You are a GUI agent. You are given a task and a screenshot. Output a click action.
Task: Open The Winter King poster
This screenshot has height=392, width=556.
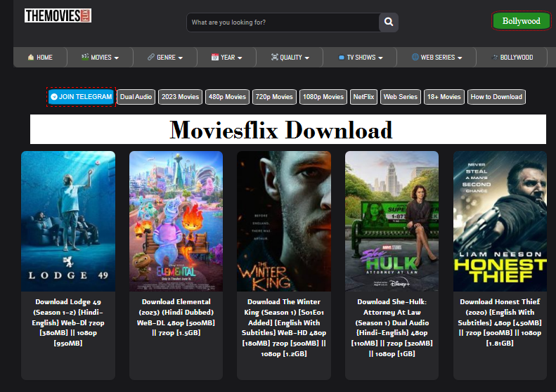pyautogui.click(x=284, y=221)
